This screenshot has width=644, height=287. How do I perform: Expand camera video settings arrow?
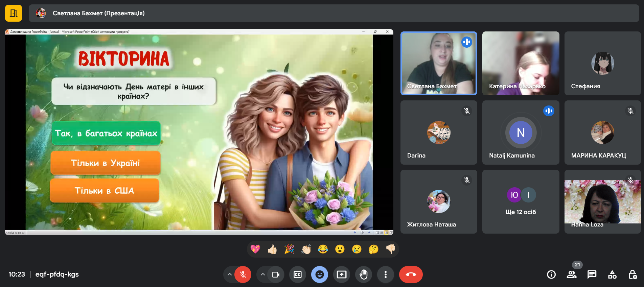pyautogui.click(x=263, y=274)
